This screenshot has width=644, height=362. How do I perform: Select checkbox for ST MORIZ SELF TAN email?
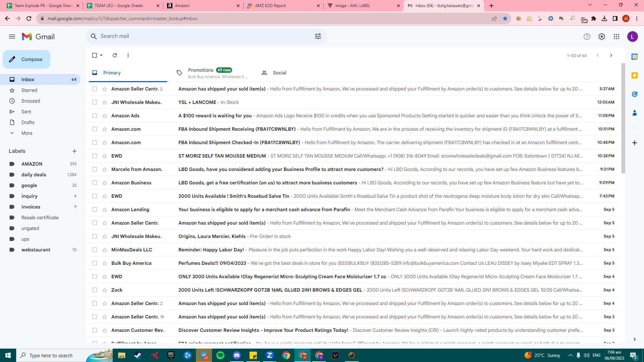(95, 156)
